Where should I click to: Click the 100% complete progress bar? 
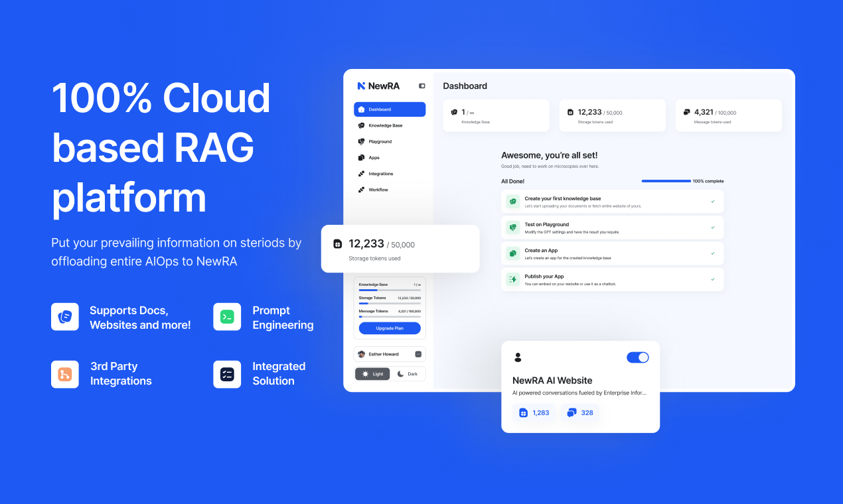pos(666,180)
